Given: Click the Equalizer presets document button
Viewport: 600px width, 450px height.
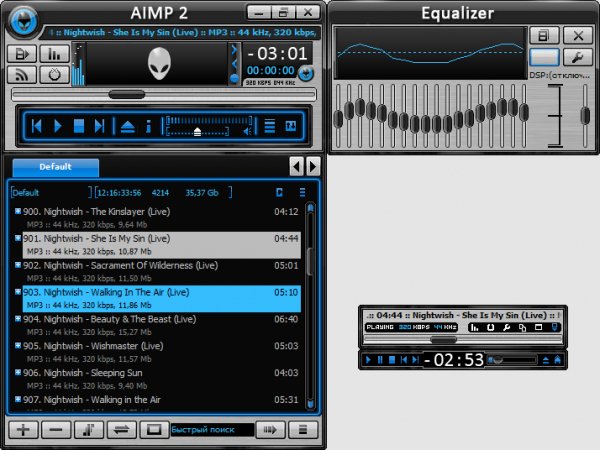Looking at the screenshot, I should pos(544,36).
